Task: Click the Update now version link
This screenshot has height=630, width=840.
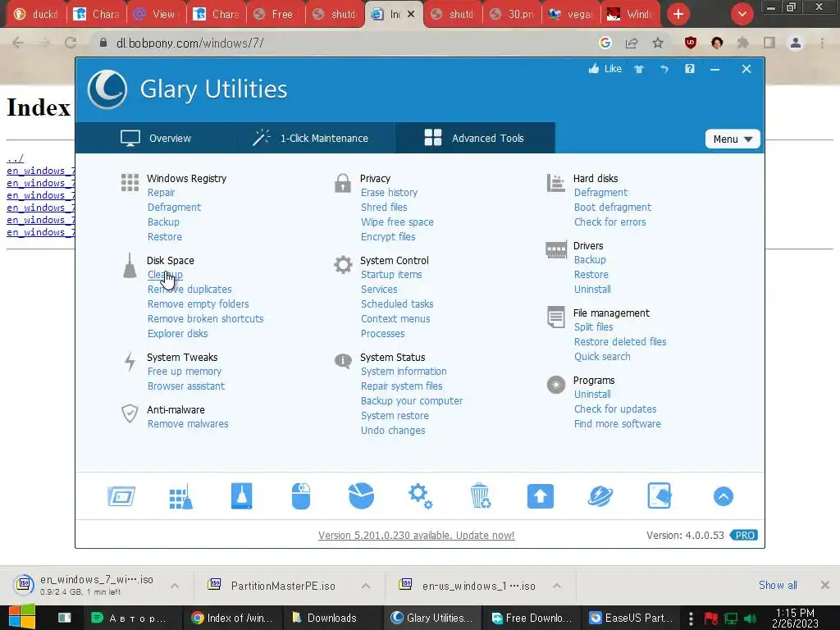Action: pyautogui.click(x=416, y=535)
